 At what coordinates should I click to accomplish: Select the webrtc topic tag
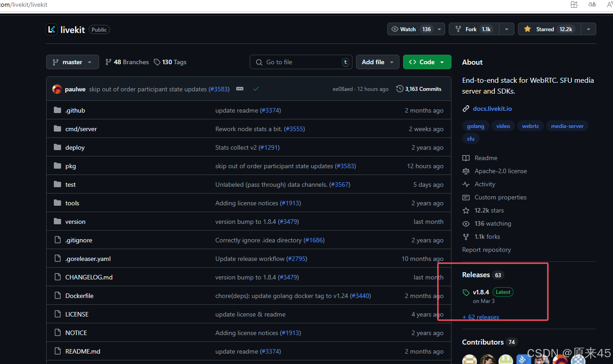(x=531, y=126)
